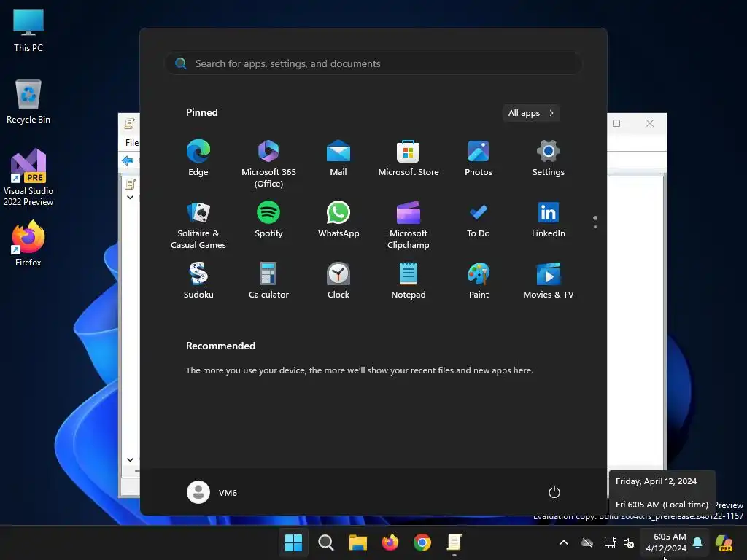
Task: Open the Paint app
Action: (x=479, y=281)
